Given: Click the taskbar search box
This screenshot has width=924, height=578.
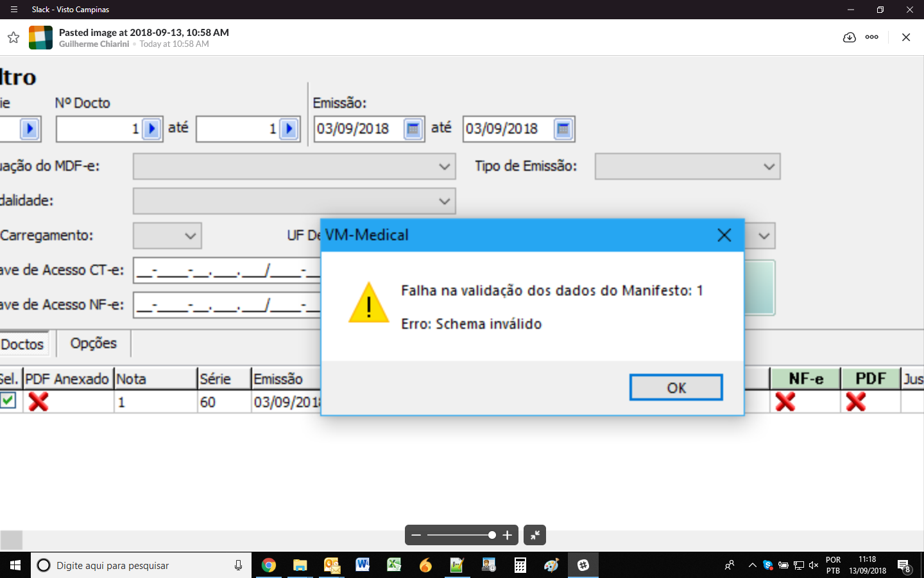Looking at the screenshot, I should coord(141,565).
